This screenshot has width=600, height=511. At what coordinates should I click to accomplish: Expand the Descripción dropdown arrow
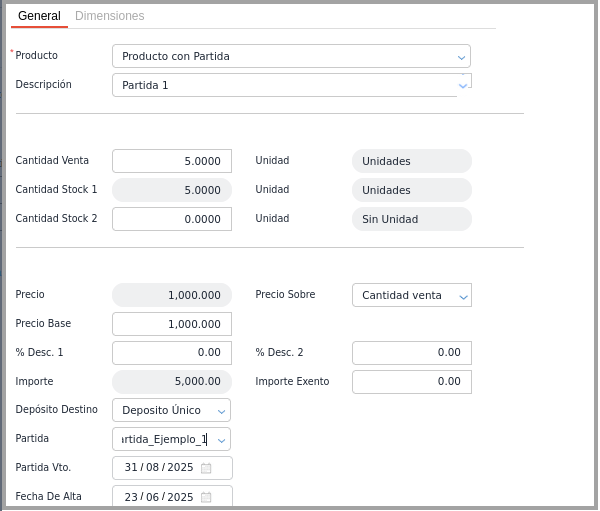point(462,86)
